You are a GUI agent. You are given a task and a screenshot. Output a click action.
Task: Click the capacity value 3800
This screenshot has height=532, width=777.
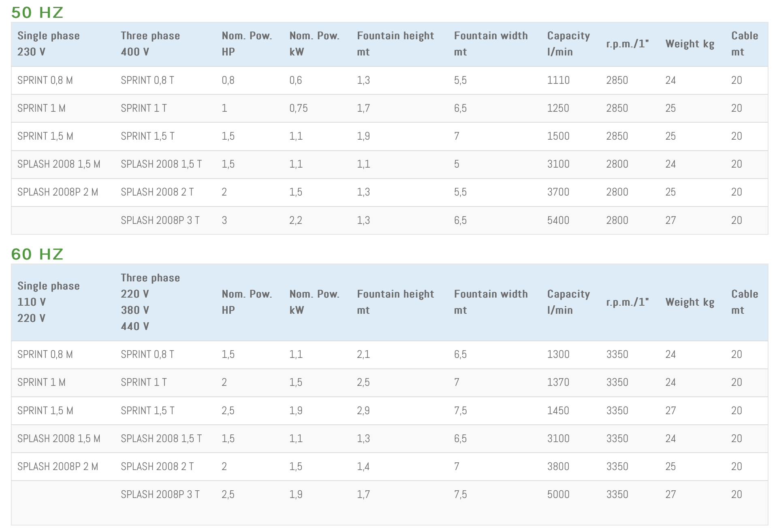point(558,467)
